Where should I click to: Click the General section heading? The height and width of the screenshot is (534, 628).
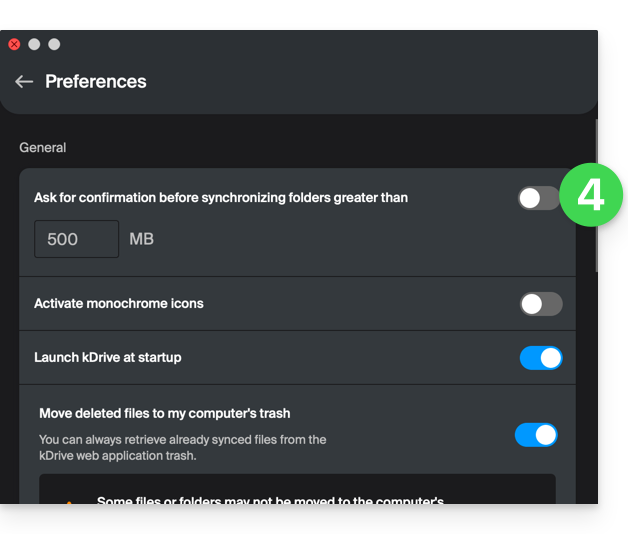click(43, 147)
